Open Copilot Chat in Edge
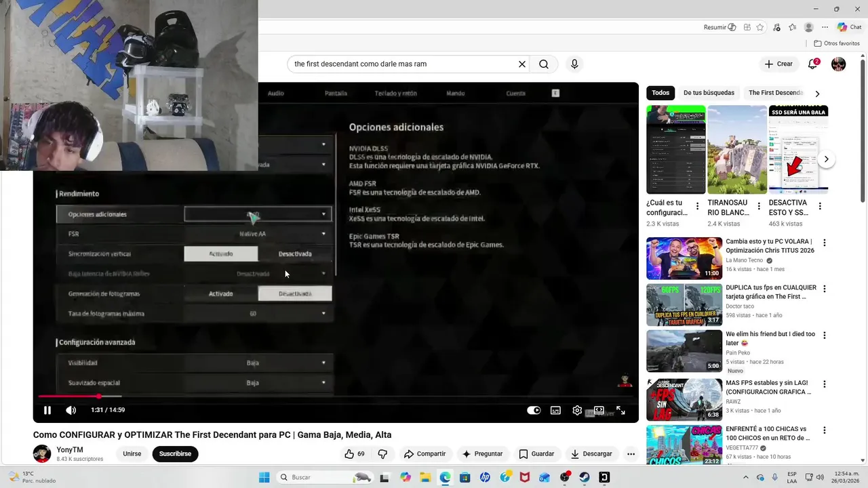The height and width of the screenshot is (488, 868). tap(849, 27)
